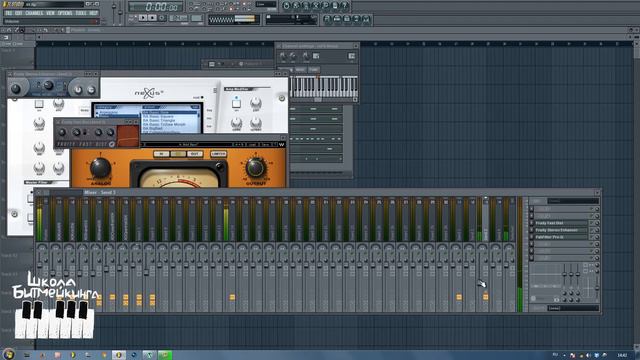Open the mixer output selector showing (none)
The image size is (640, 360).
click(573, 308)
